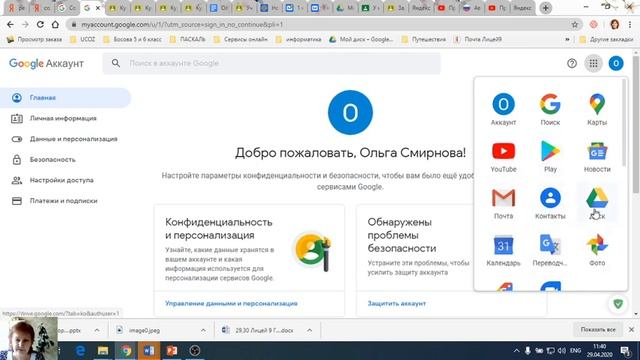
Task: Open the volume control in tray
Action: (x=562, y=351)
